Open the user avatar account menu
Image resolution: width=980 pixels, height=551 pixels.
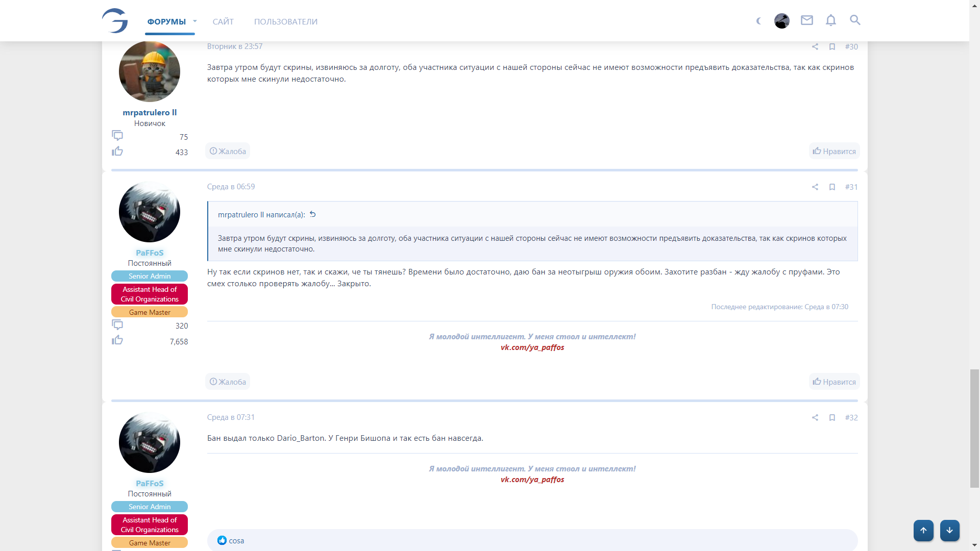(x=781, y=21)
